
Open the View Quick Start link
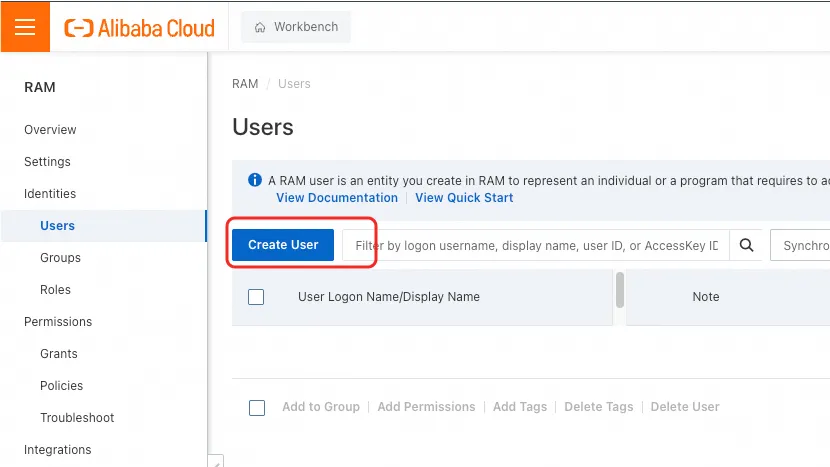pyautogui.click(x=464, y=198)
